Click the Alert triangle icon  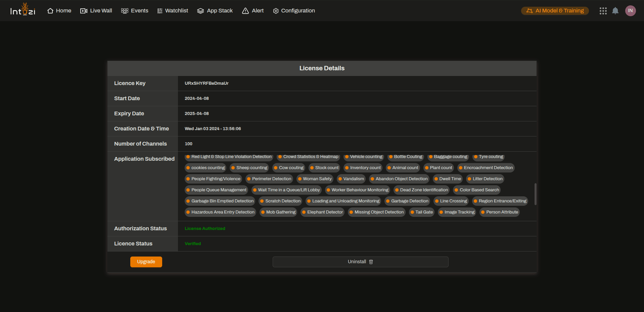point(245,11)
